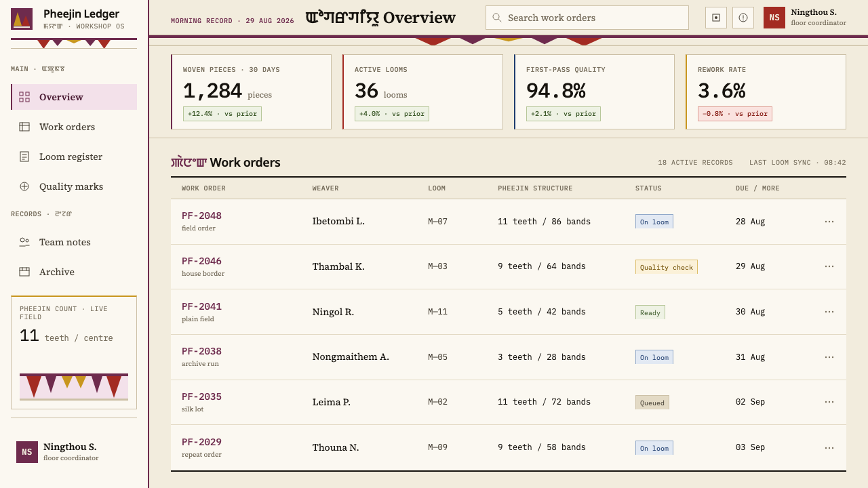Open the Loom register page
The width and height of the screenshot is (868, 488).
tap(74, 157)
